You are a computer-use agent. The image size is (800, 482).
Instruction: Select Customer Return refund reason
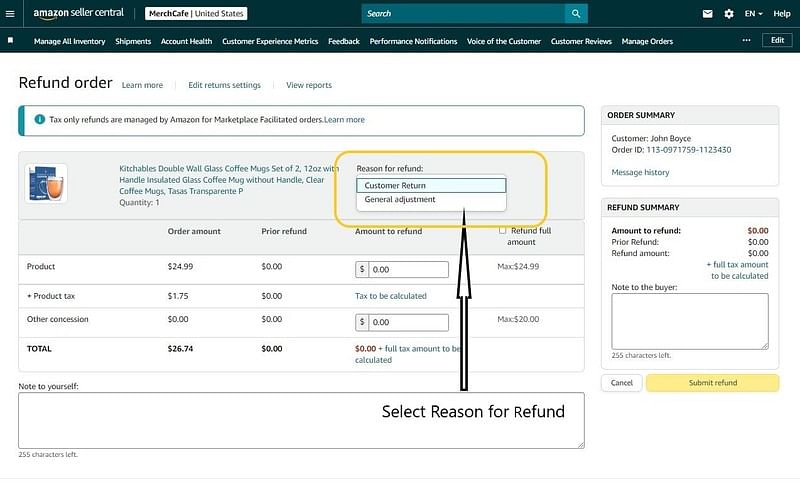pyautogui.click(x=431, y=185)
